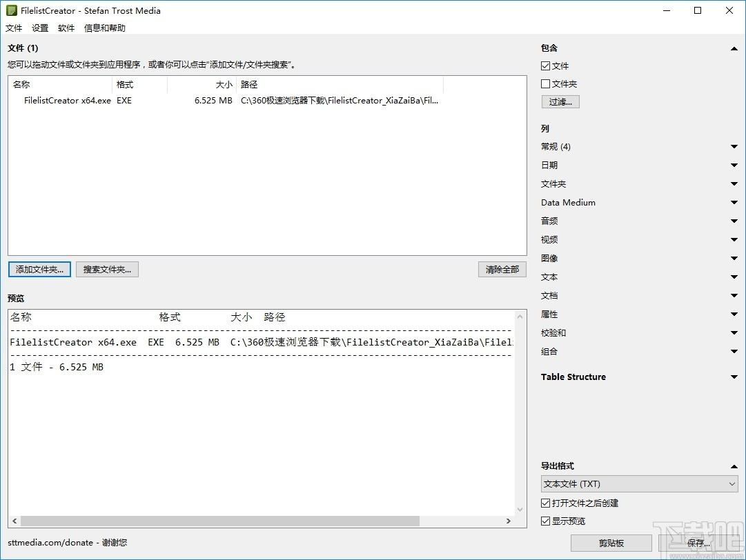The image size is (746, 560).
Task: Click the EXE format cell in file list
Action: [124, 101]
